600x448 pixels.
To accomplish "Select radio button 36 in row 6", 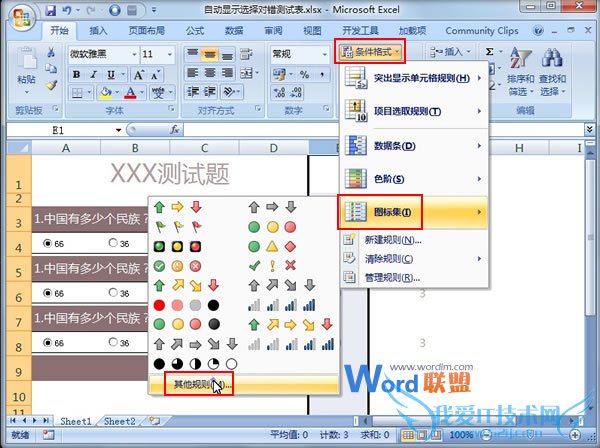I will [113, 292].
